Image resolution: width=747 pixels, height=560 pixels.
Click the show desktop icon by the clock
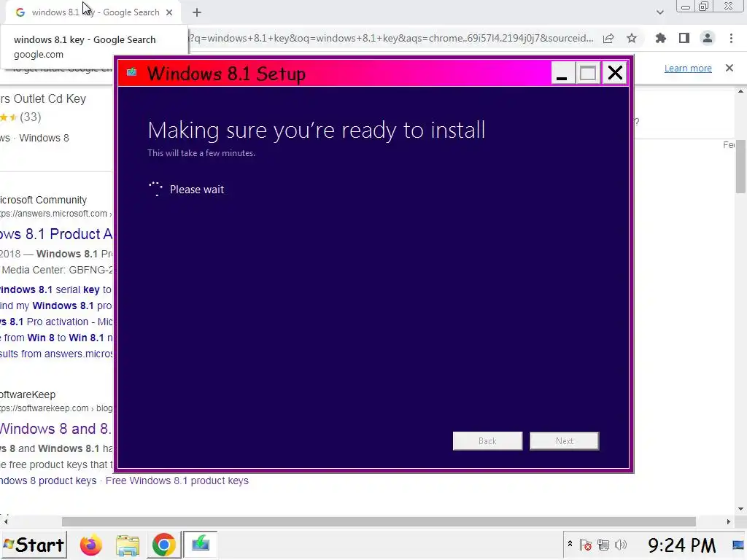click(738, 545)
